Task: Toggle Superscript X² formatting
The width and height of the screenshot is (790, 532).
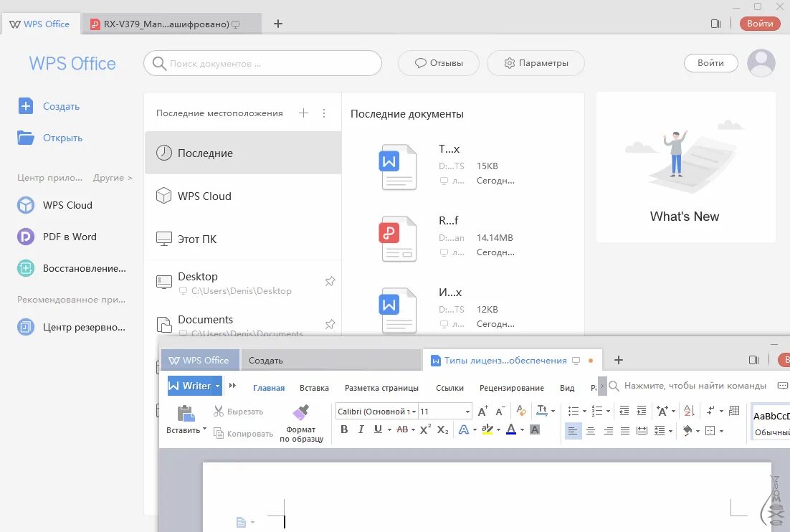Action: [425, 429]
